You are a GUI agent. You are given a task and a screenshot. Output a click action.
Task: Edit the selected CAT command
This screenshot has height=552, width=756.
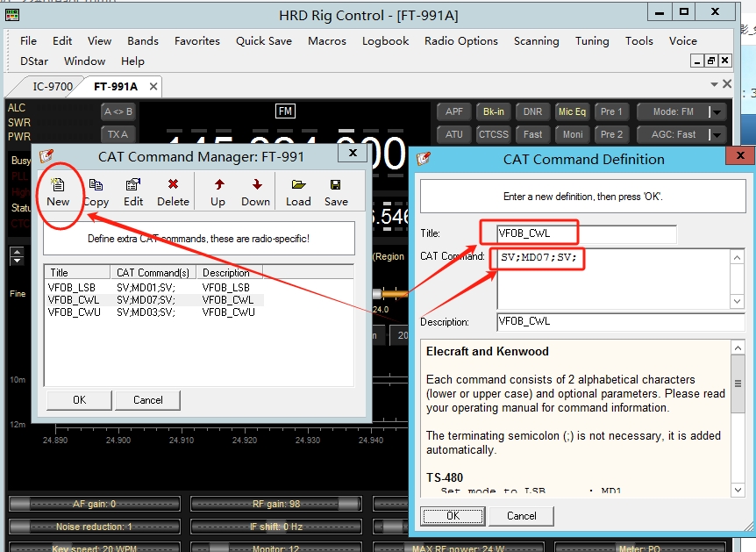133,192
